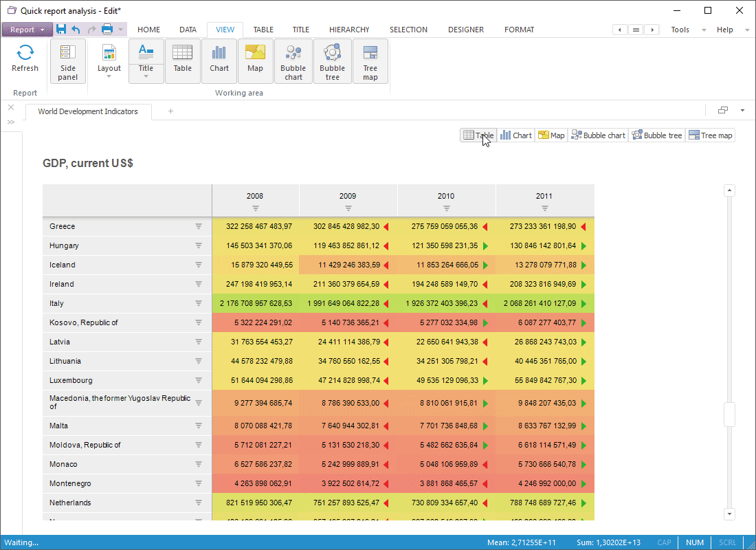Click Tree map button above the table
Viewport: 756px width, 550px height.
point(711,135)
